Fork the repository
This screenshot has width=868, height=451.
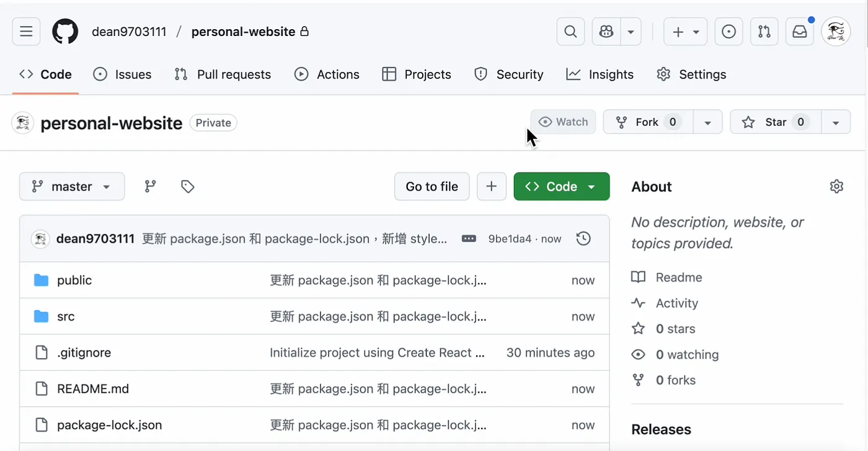[648, 122]
